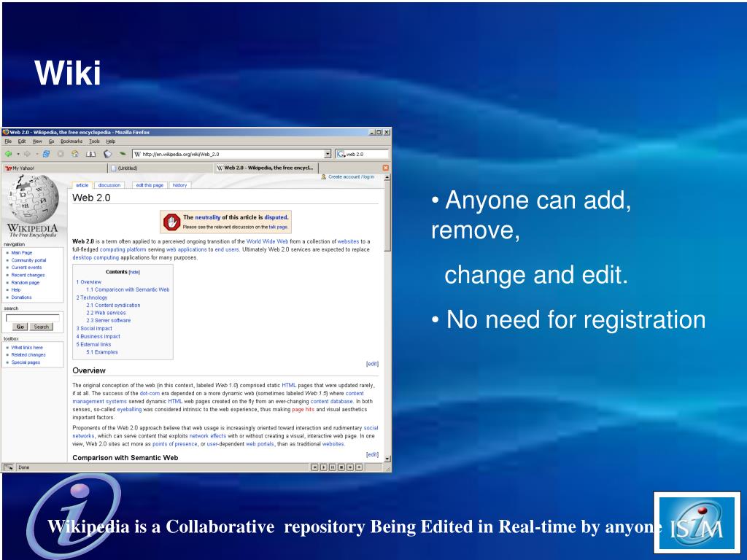Screen dimensions: 747x560
Task: Click the scrollbar up arrow
Action: 387,177
